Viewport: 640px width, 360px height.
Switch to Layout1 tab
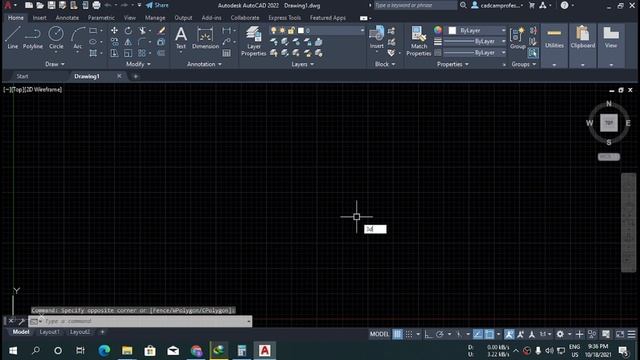click(x=49, y=332)
